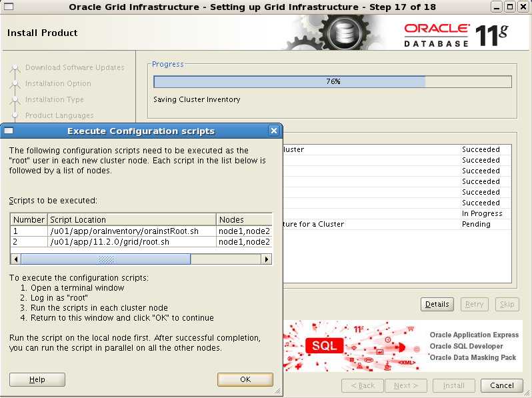Viewport: 532px width, 398px height.
Task: Maximize the Oracle Grid Infrastructure window
Action: tap(509, 7)
